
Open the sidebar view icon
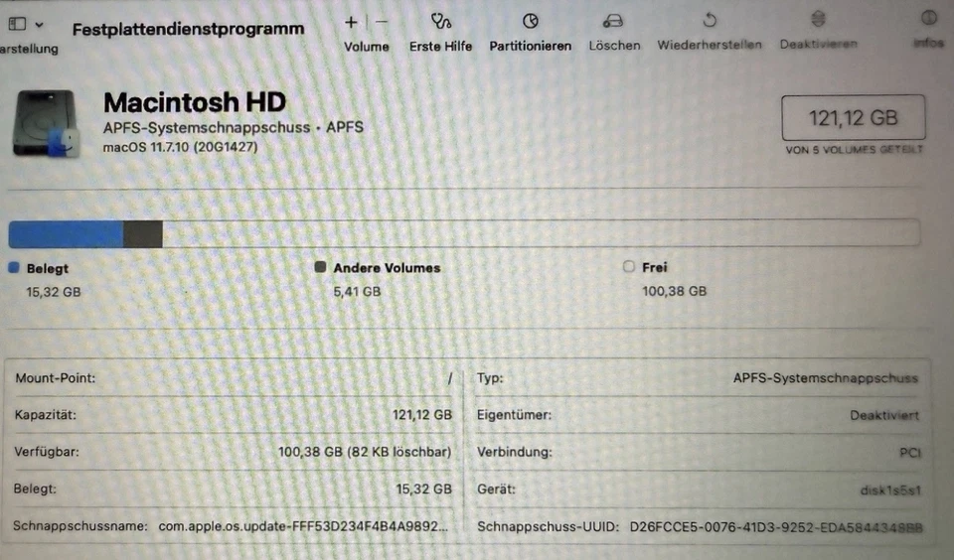[17, 24]
